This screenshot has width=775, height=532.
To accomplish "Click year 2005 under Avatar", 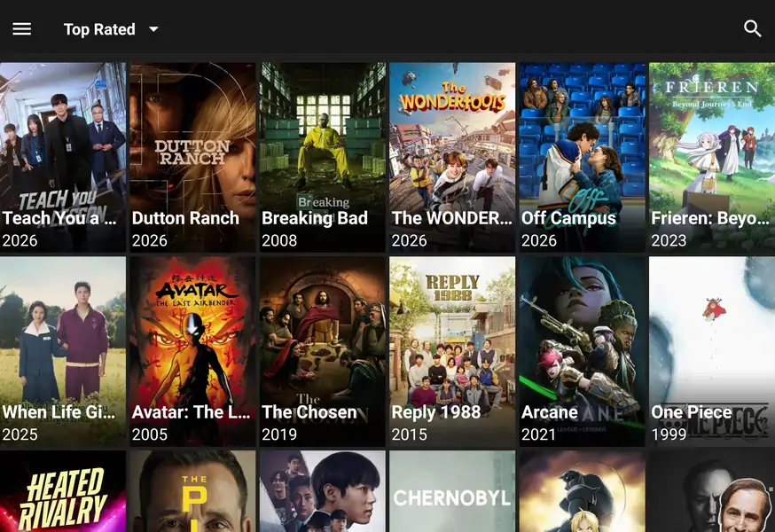I will tap(150, 434).
